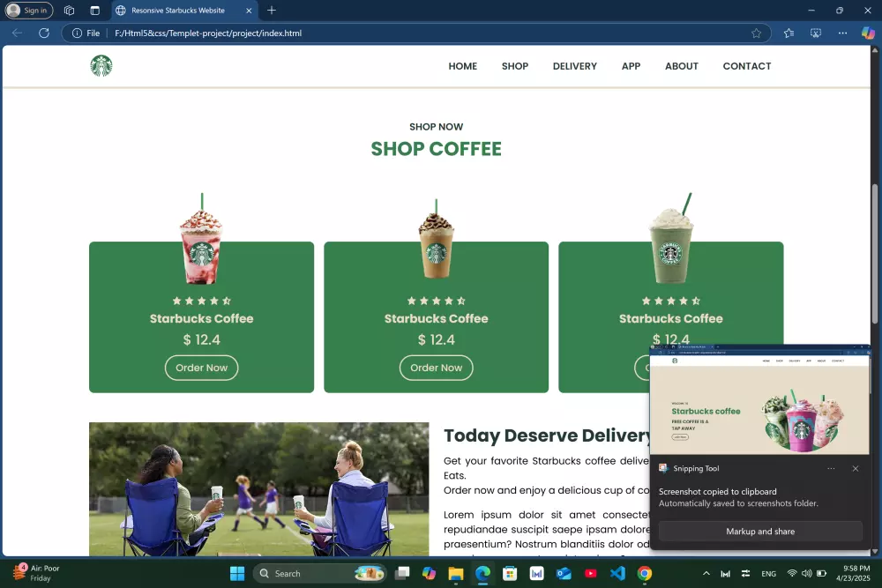The height and width of the screenshot is (588, 882).
Task: Open a new browser tab
Action: [272, 10]
